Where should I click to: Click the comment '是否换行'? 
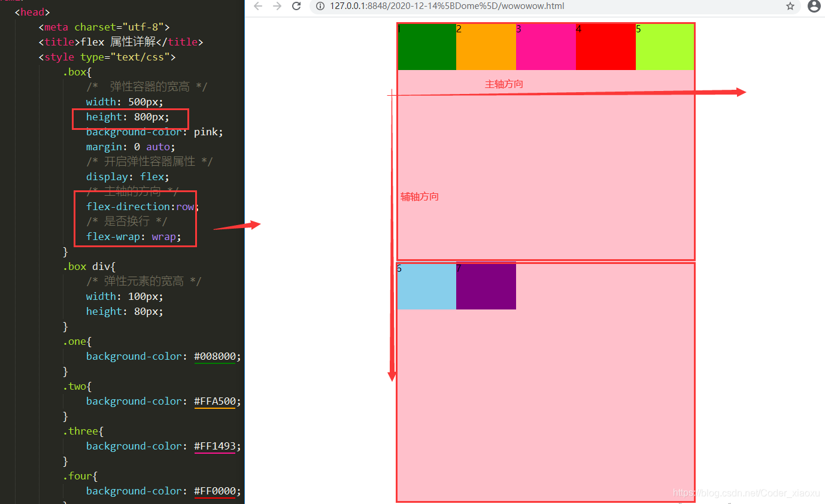pyautogui.click(x=127, y=221)
